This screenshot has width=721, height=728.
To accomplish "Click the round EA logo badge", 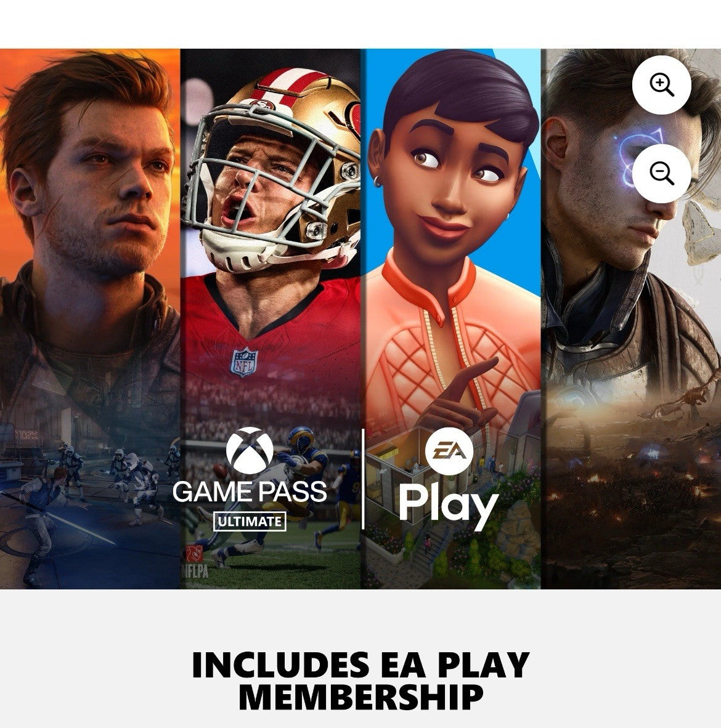I will pos(449,451).
